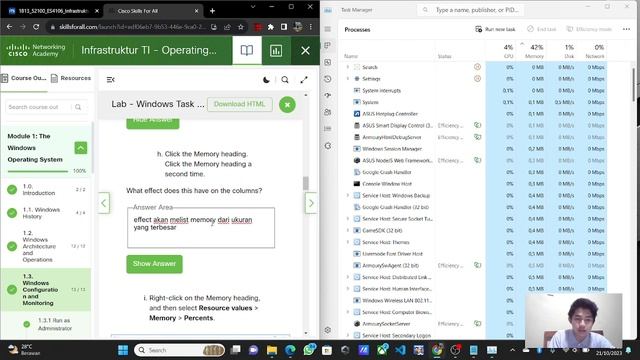The width and height of the screenshot is (640, 360).
Task: Open Chrome three-dot menu
Action: pos(311,27)
